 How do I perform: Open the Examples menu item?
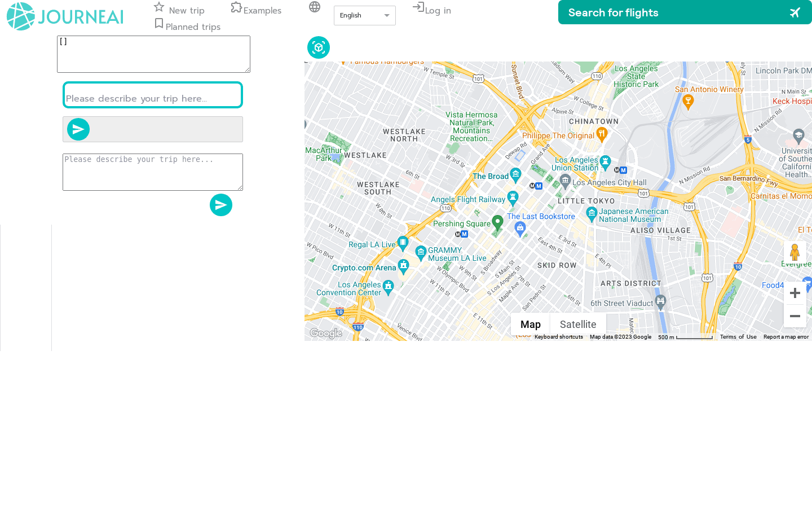256,10
